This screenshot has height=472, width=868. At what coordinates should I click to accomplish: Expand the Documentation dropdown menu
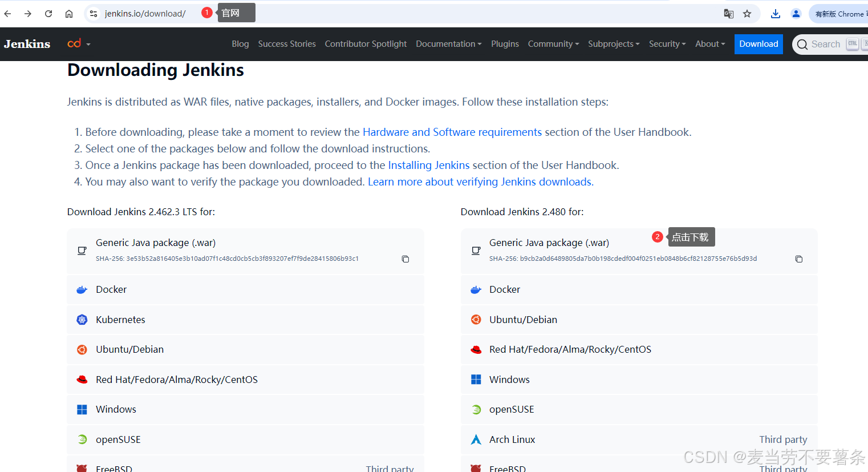click(x=449, y=44)
